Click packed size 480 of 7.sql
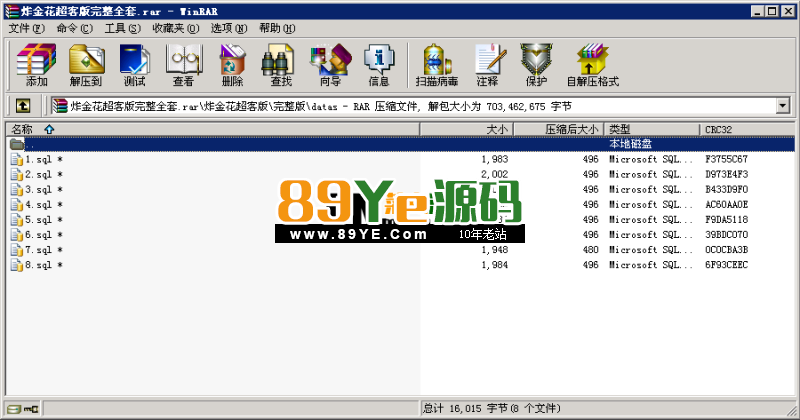Image resolution: width=800 pixels, height=420 pixels. click(590, 250)
